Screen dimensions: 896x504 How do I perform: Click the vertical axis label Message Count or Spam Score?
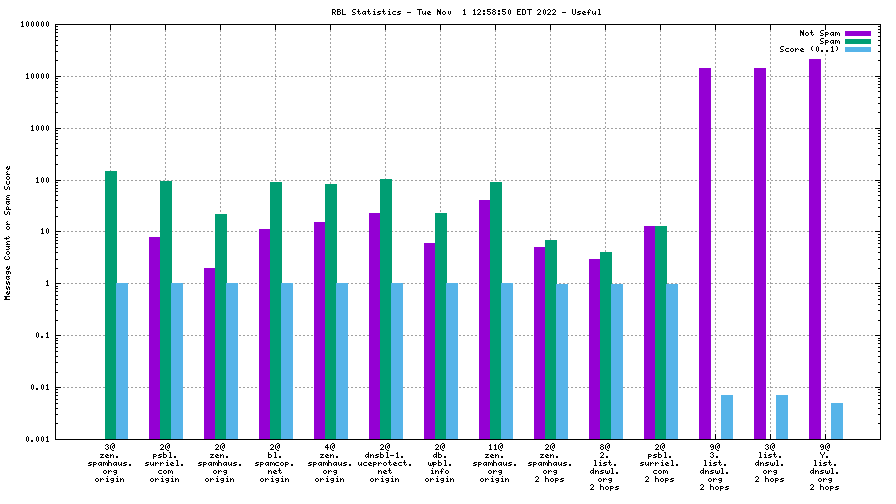(x=8, y=232)
